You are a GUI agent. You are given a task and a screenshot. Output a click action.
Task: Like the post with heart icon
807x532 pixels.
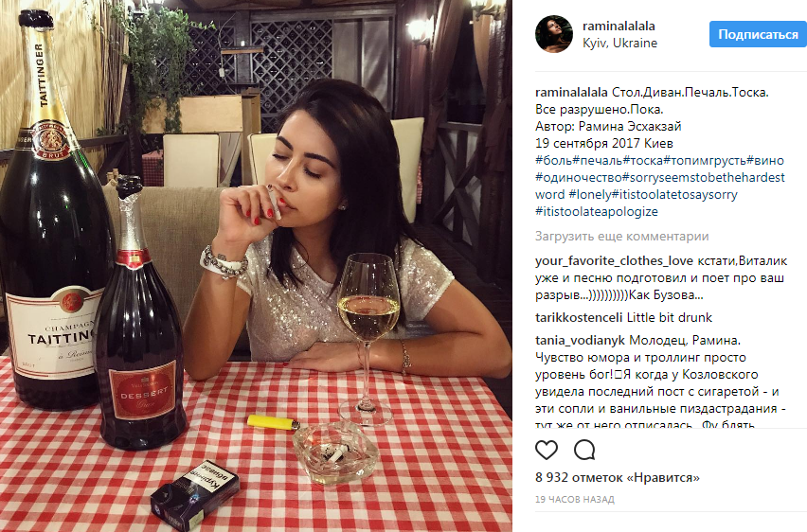click(x=547, y=450)
